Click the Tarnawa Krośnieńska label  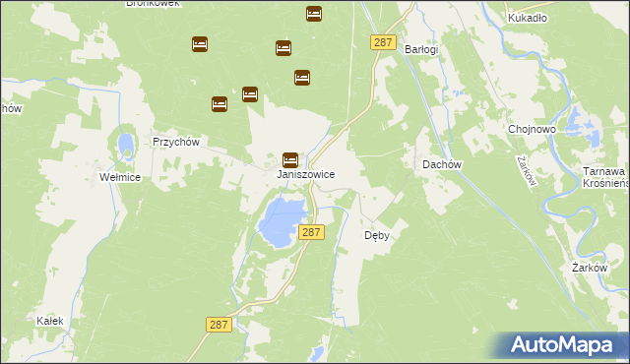(606, 177)
